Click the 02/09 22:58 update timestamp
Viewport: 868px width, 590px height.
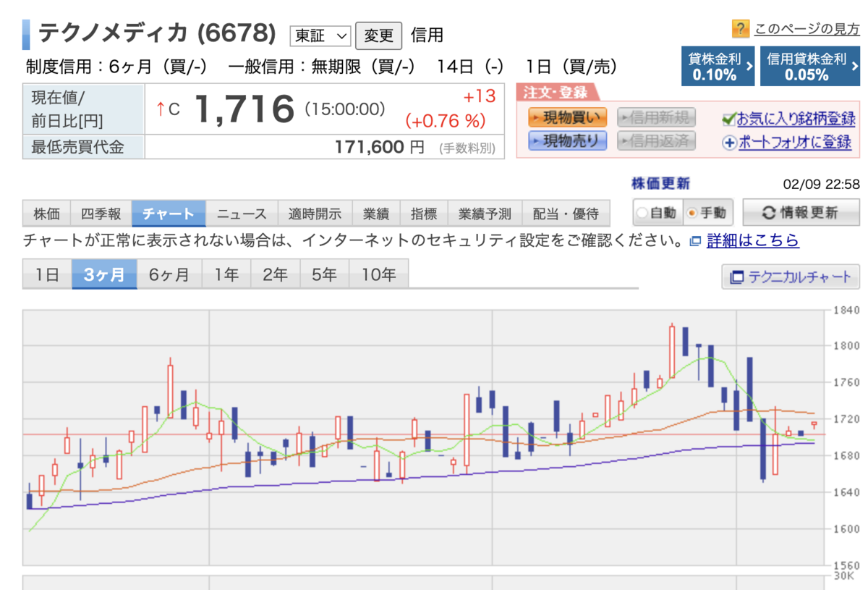coord(821,184)
